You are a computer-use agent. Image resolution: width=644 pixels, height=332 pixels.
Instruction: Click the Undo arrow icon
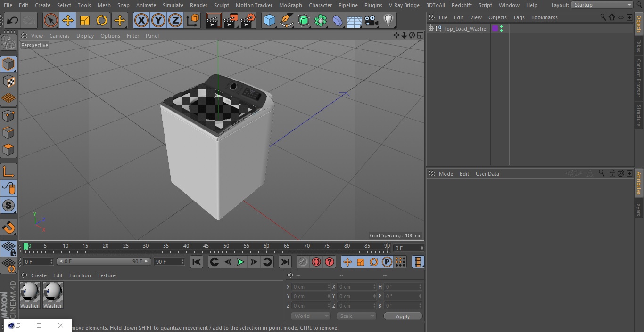(12, 20)
